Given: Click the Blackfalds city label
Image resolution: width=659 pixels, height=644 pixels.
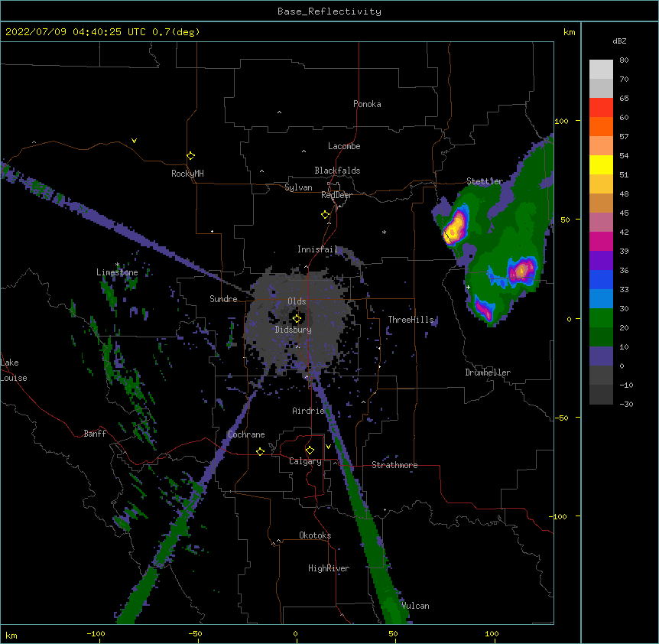Looking at the screenshot, I should [x=337, y=171].
